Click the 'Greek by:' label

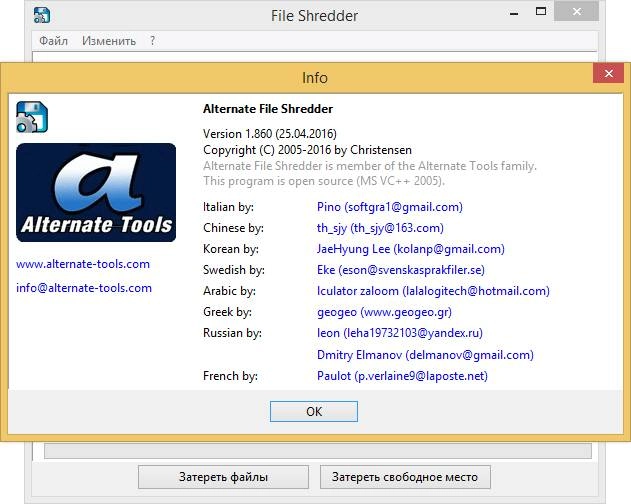tap(227, 312)
